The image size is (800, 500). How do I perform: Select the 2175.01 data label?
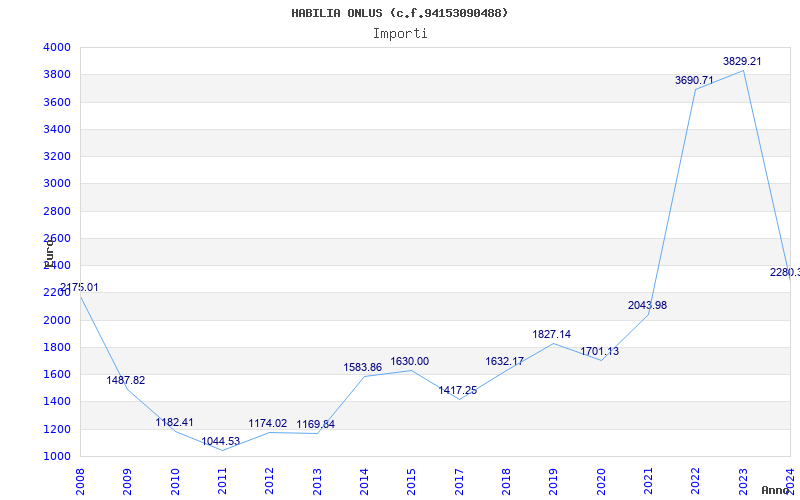[x=79, y=287]
